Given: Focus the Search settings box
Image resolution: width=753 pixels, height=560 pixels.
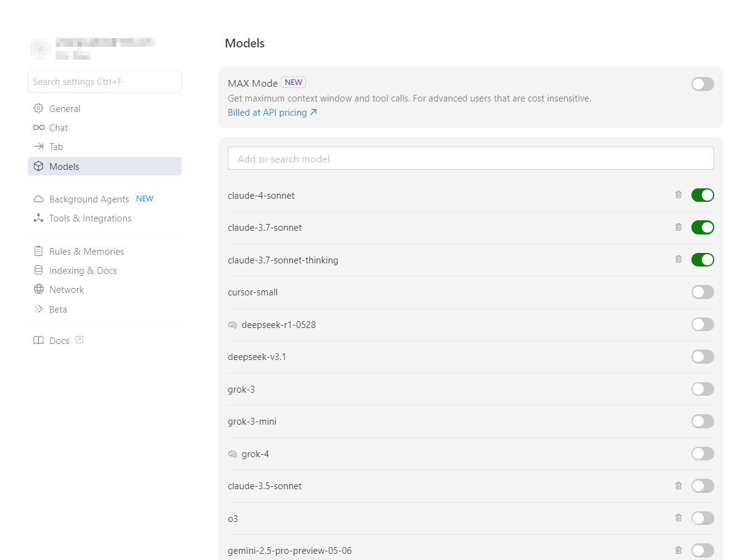Looking at the screenshot, I should click(104, 82).
